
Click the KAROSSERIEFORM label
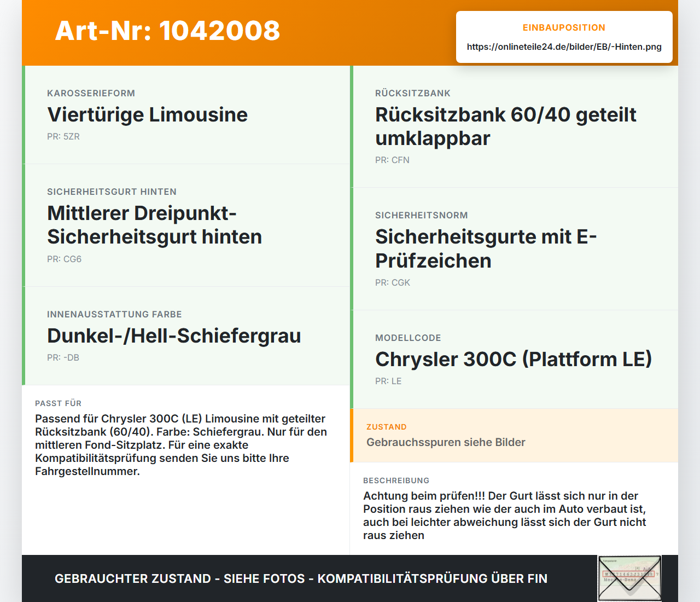(x=91, y=94)
